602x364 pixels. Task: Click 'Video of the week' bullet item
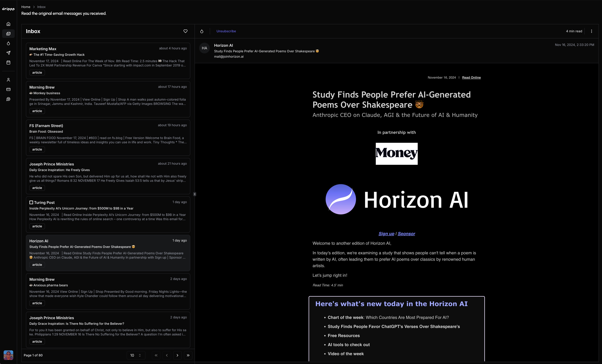point(345,354)
